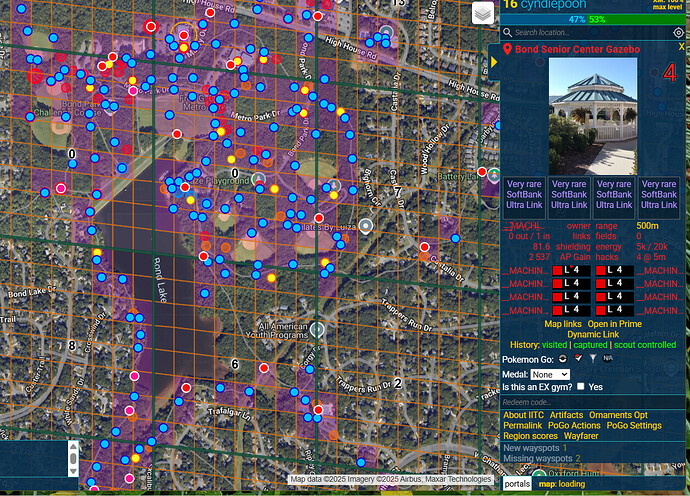The image size is (690, 496).
Task: Click the current location crosshair icon
Action: tap(679, 33)
